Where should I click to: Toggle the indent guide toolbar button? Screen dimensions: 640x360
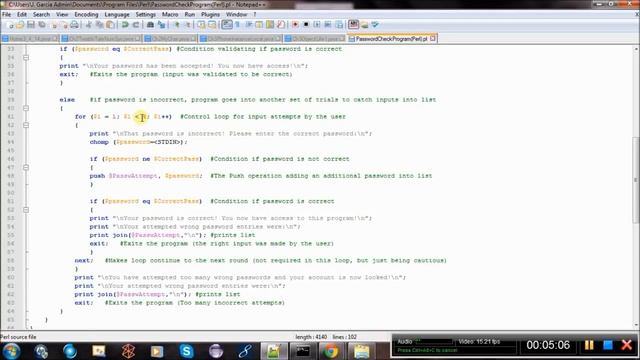point(249,25)
